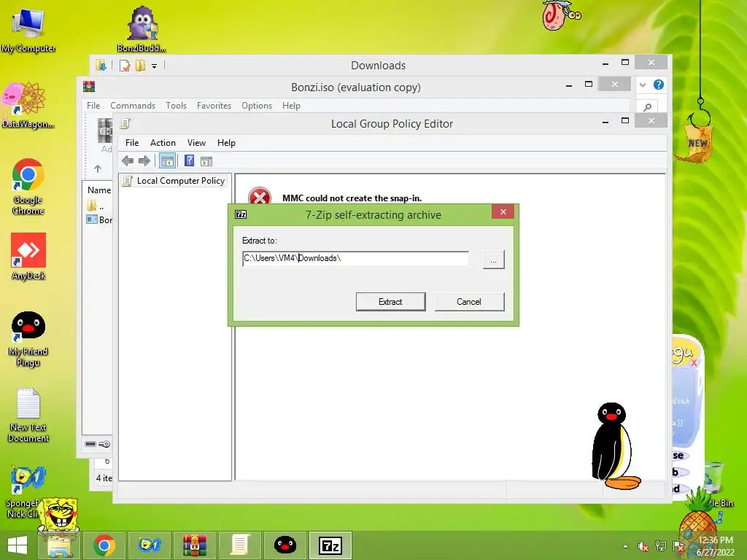
Task: Open My Computer desktop icon
Action: tap(28, 31)
